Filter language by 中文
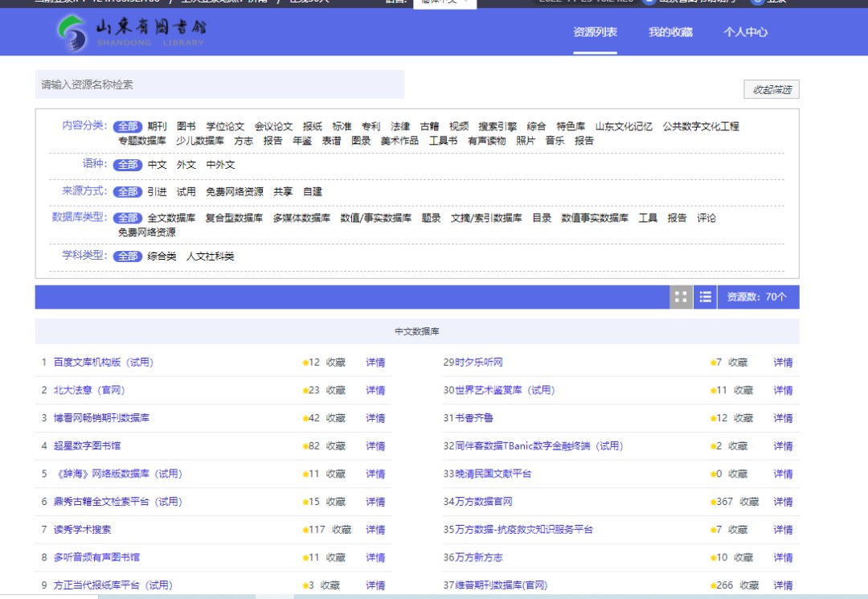Screen dimensions: 868x599 tap(158, 165)
